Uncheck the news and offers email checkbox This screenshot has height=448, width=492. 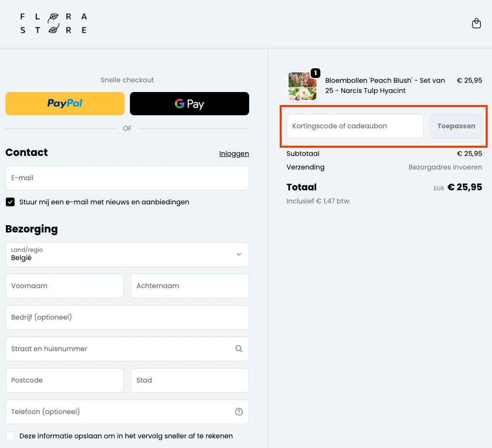(10, 202)
